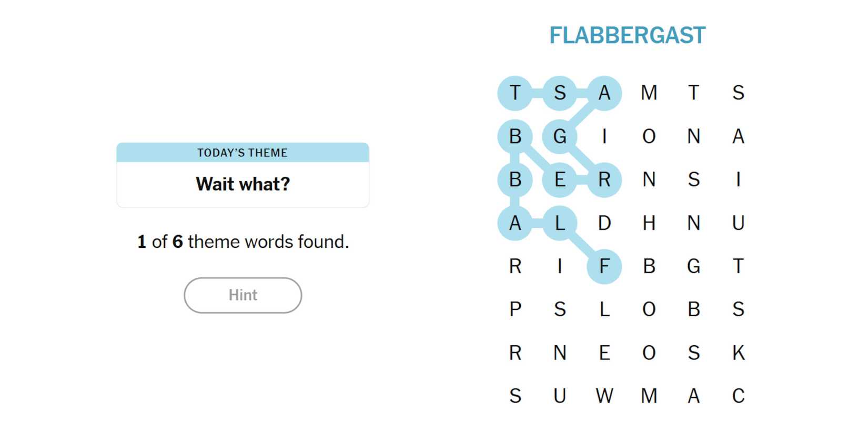
Task: Click the U between S and W
Action: pyautogui.click(x=560, y=396)
